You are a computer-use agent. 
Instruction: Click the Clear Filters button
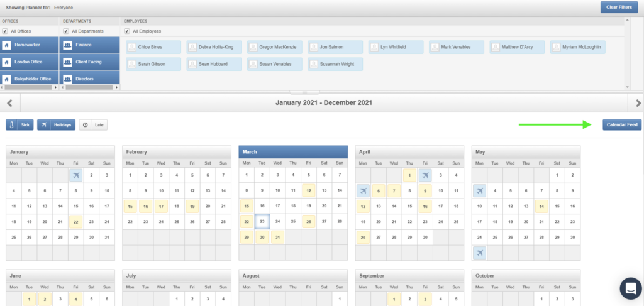coord(619,8)
